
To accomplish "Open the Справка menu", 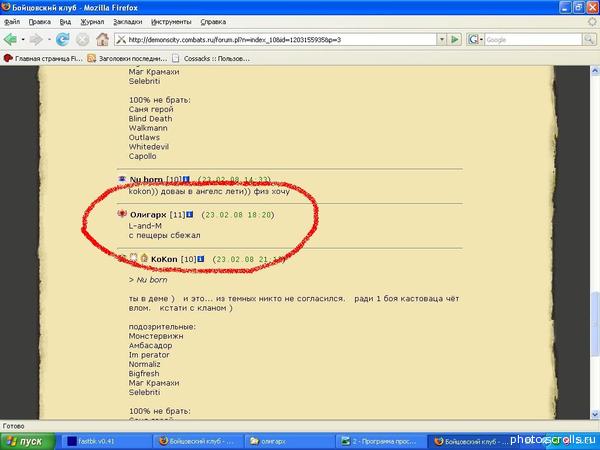I will (x=213, y=22).
